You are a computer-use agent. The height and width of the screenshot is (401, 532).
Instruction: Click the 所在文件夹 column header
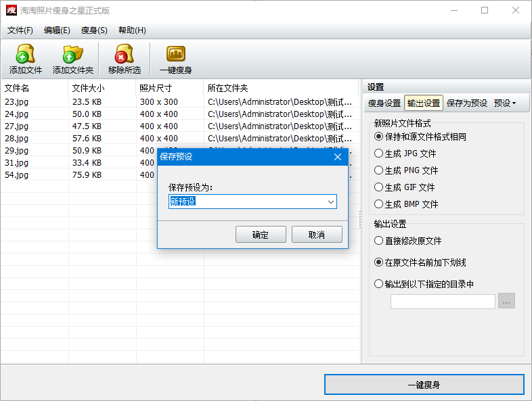(281, 88)
